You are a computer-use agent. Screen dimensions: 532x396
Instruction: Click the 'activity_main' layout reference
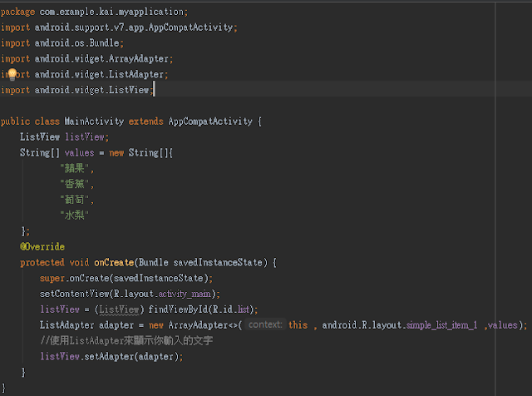[x=185, y=294]
